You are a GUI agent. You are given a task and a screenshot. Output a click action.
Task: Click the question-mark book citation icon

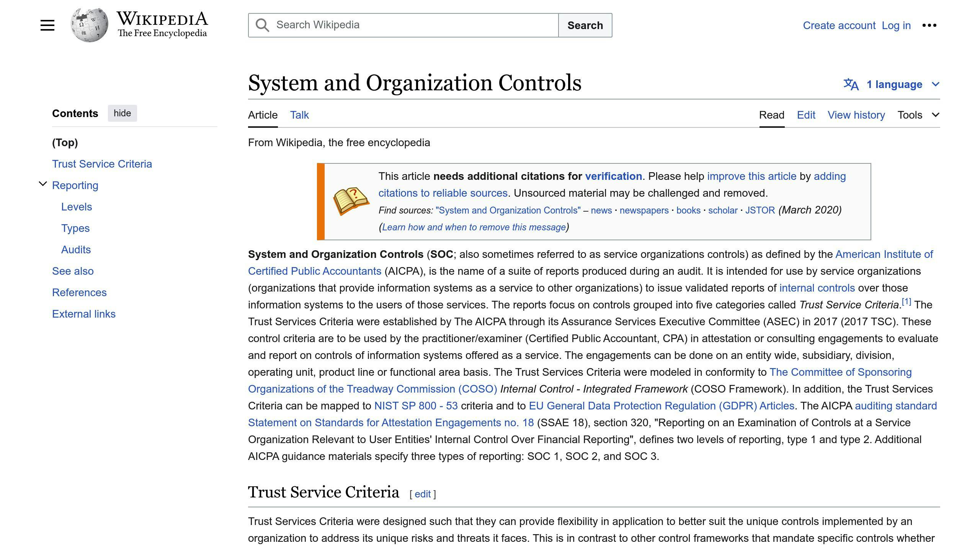click(351, 201)
